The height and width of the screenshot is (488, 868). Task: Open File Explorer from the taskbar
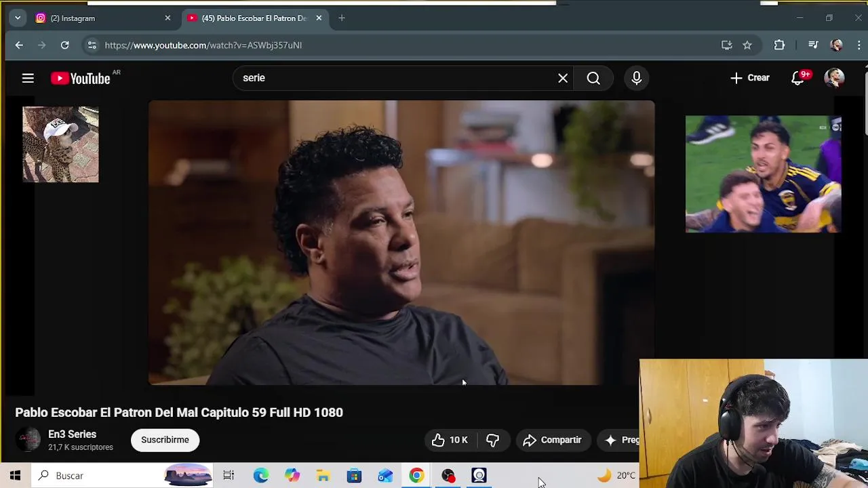(323, 476)
